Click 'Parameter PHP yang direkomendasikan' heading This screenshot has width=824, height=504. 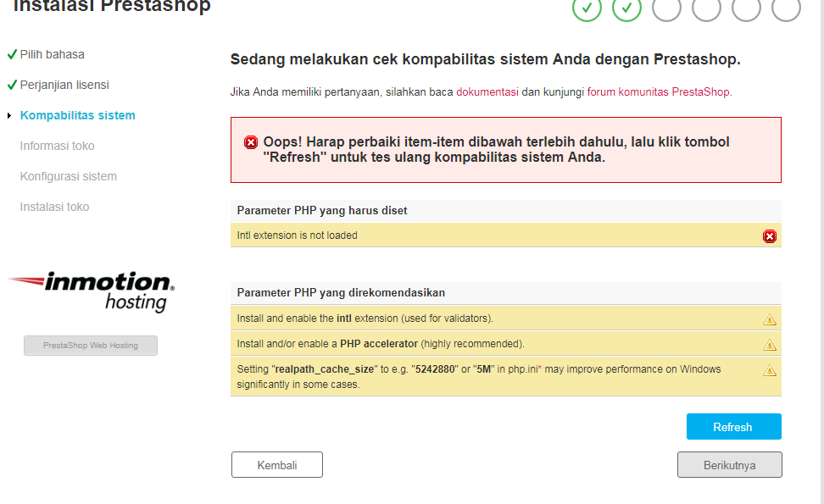341,292
